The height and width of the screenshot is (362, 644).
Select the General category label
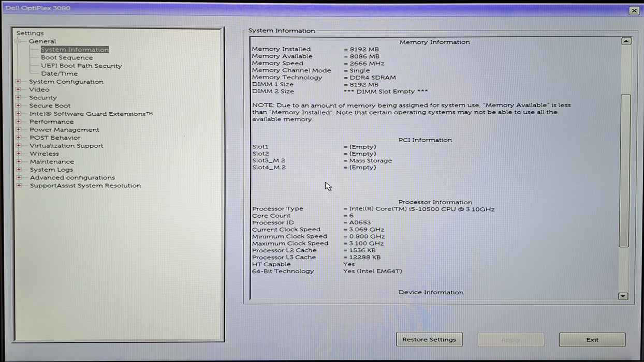click(42, 41)
